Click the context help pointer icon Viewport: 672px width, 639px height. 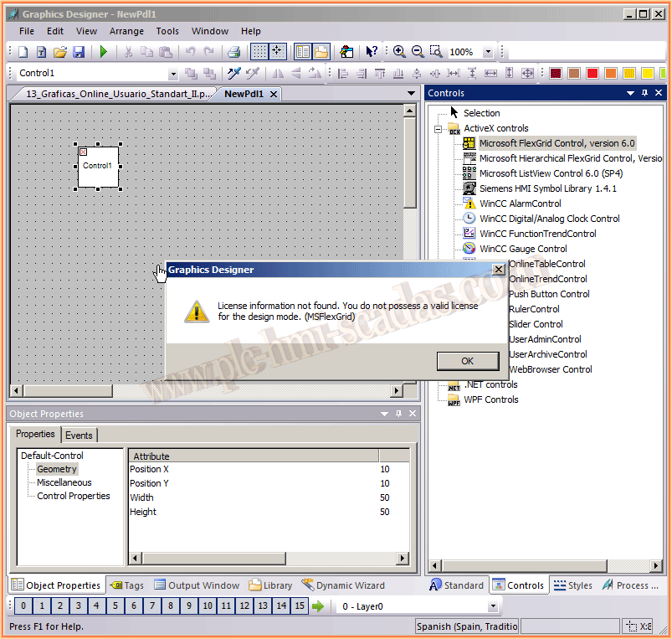[x=372, y=52]
